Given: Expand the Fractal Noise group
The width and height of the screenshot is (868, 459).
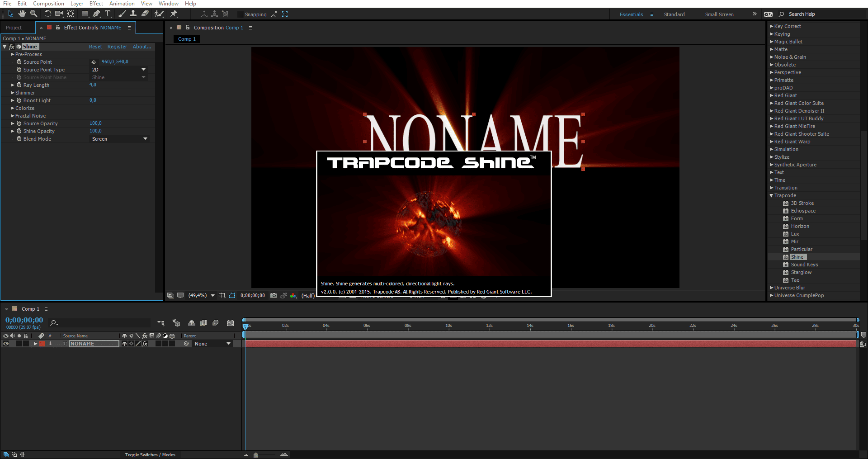Looking at the screenshot, I should coord(13,116).
